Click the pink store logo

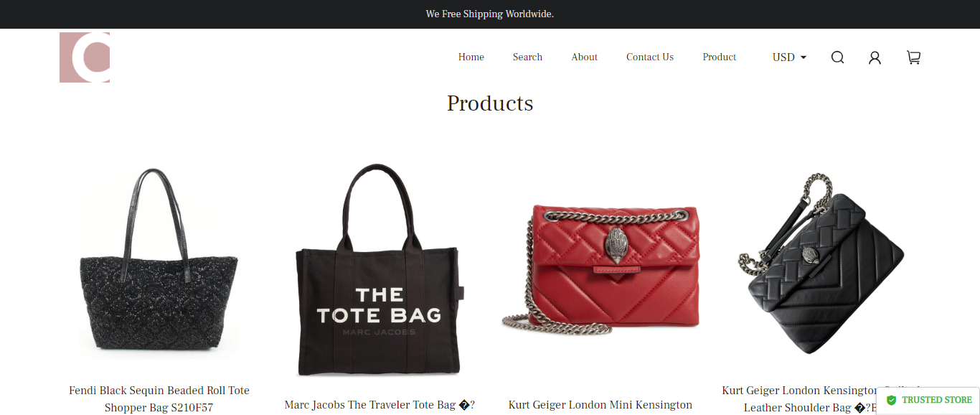[85, 57]
